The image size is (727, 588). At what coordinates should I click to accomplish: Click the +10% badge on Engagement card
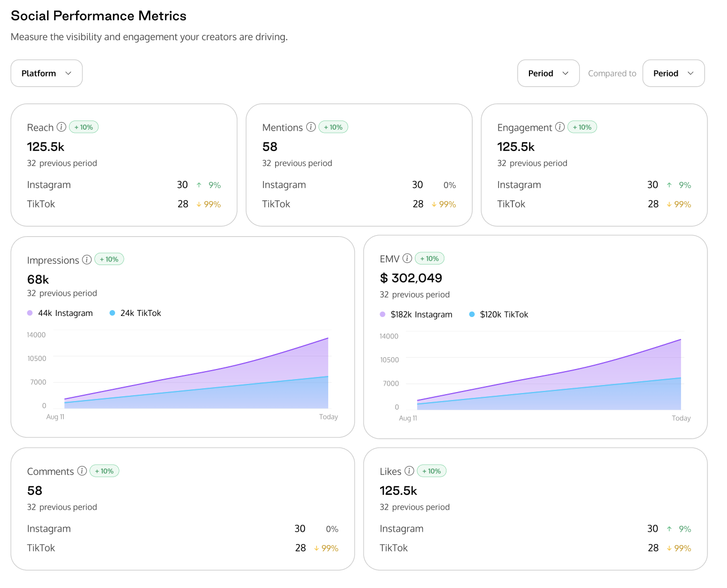pyautogui.click(x=582, y=127)
